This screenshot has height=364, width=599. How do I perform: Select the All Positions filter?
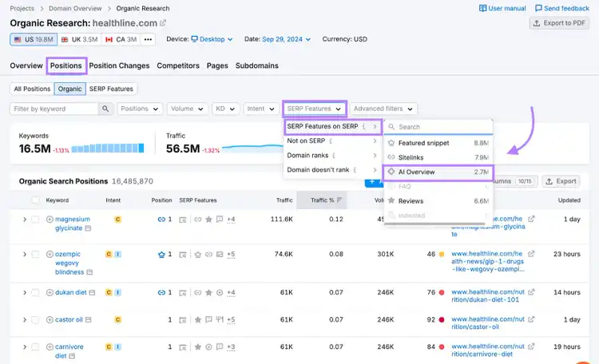(32, 89)
